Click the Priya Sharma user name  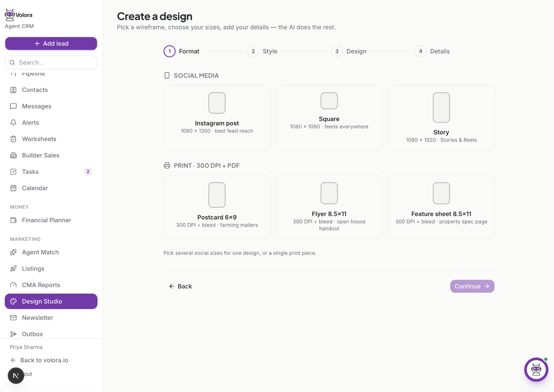pos(26,347)
